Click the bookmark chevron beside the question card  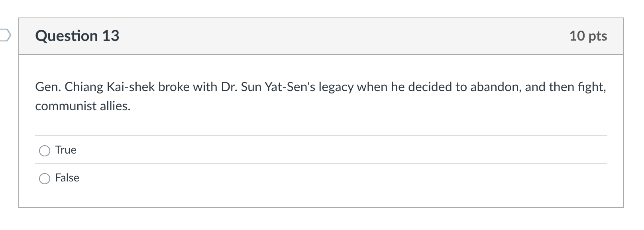point(4,36)
